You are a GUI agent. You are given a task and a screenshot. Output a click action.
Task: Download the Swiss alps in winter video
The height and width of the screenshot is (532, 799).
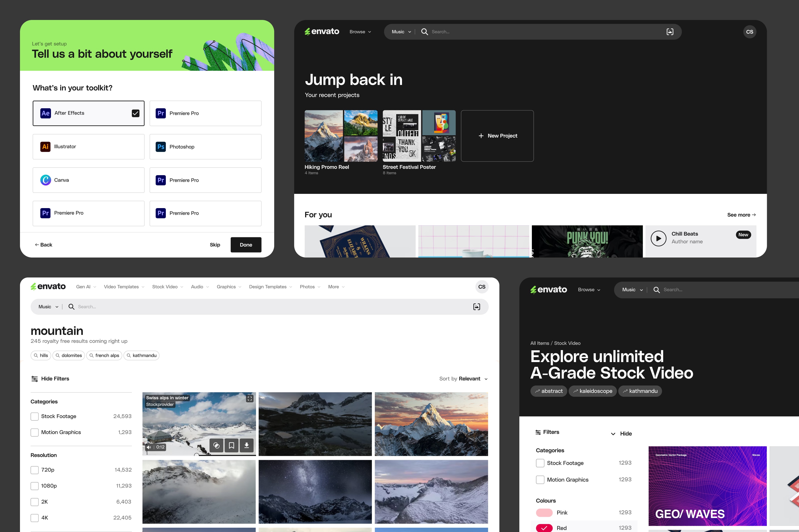click(247, 445)
